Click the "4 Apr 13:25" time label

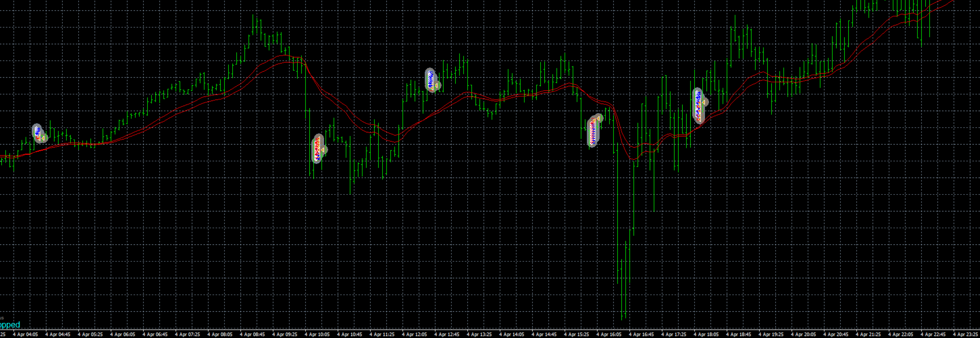479,335
